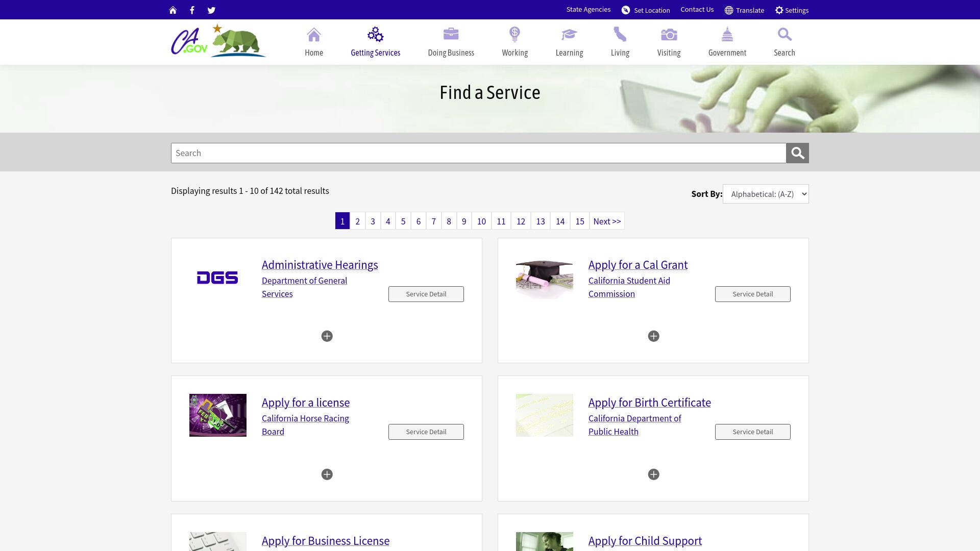Click the CA.gov bear logo
Viewport: 980px width, 551px height.
tap(218, 41)
